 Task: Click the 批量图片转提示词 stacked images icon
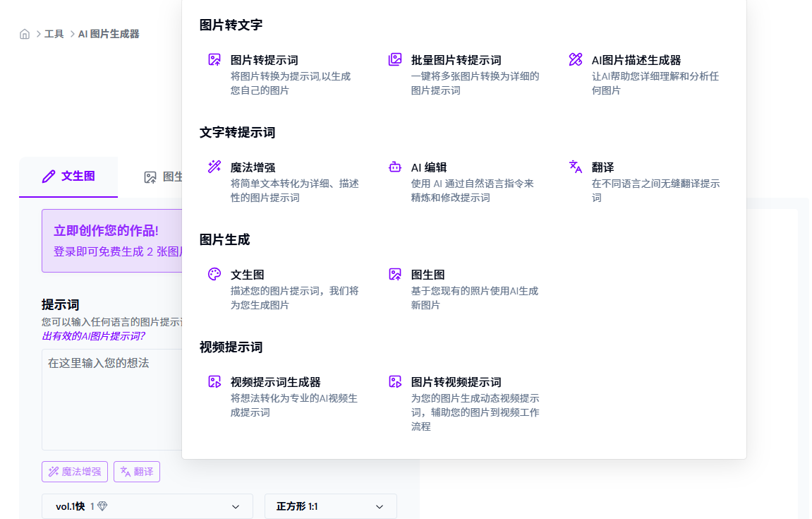click(x=395, y=60)
